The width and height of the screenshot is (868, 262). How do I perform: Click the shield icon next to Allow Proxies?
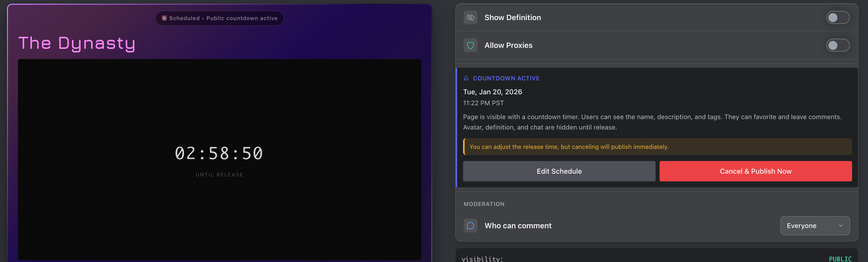(x=470, y=45)
